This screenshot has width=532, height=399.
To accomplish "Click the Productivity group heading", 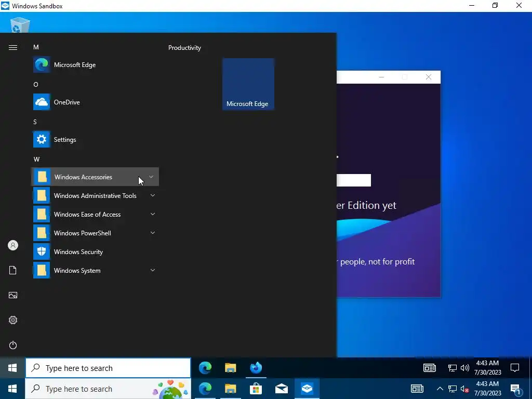I will pos(184,48).
